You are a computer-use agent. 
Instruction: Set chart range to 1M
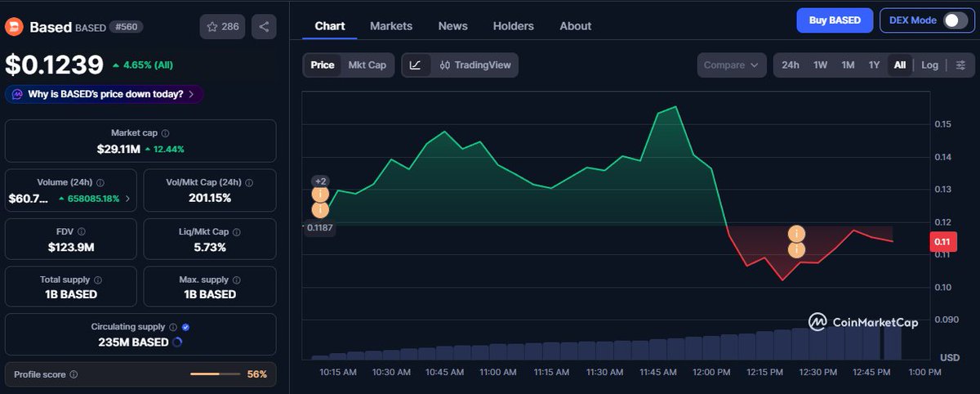click(848, 65)
